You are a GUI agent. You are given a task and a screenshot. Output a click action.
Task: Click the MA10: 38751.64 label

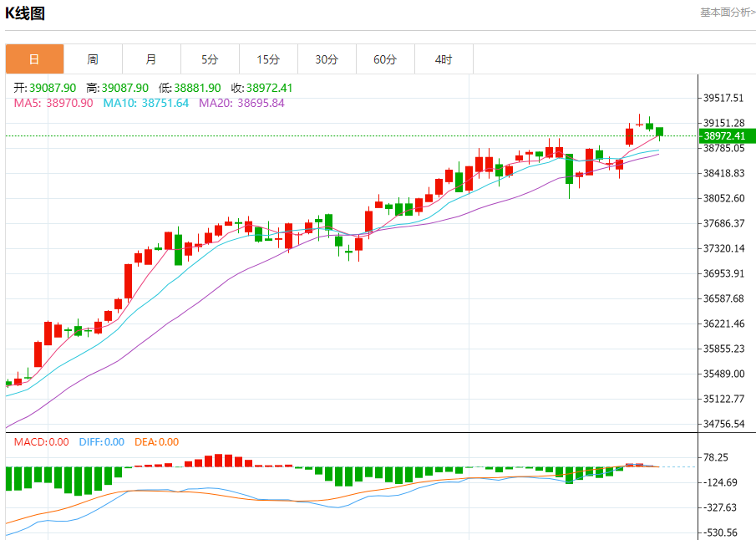146,104
